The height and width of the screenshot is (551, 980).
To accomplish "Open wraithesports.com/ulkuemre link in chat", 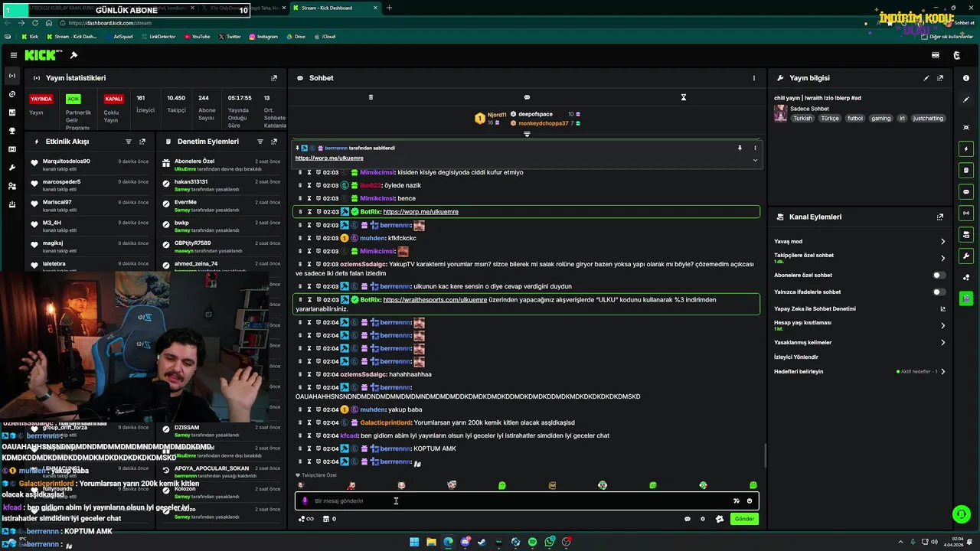I will [x=435, y=300].
